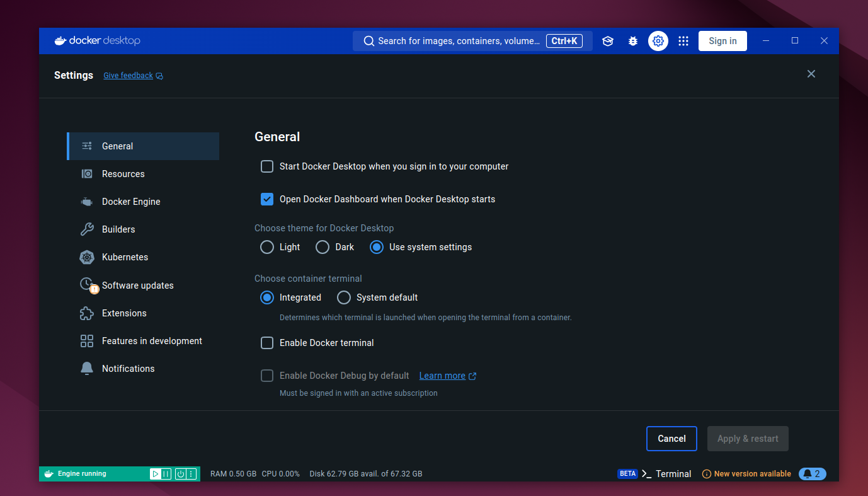Open the Software updates section

click(144, 285)
